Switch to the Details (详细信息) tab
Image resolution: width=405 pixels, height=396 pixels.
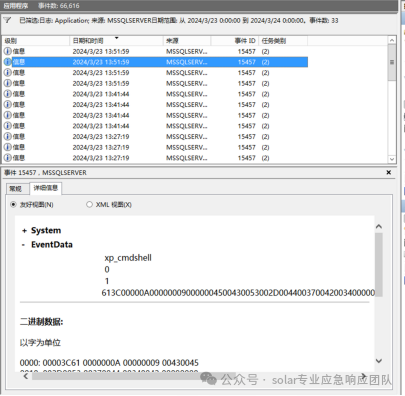[x=46, y=188]
